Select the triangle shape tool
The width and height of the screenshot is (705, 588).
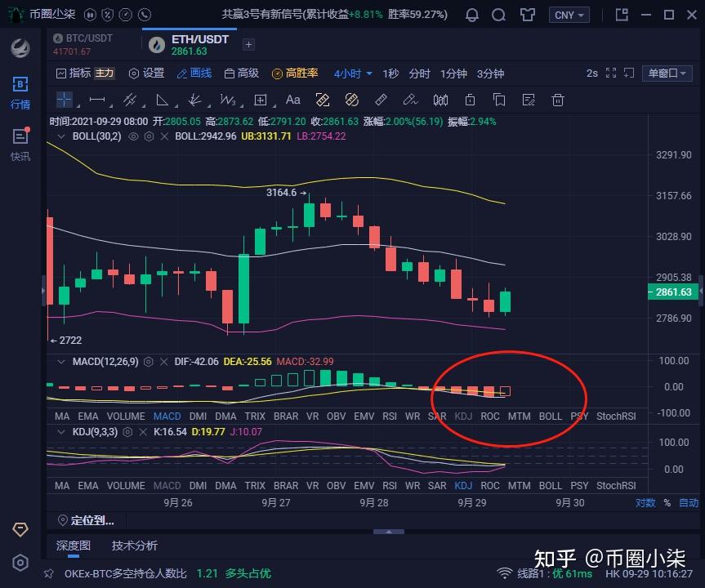tap(162, 100)
